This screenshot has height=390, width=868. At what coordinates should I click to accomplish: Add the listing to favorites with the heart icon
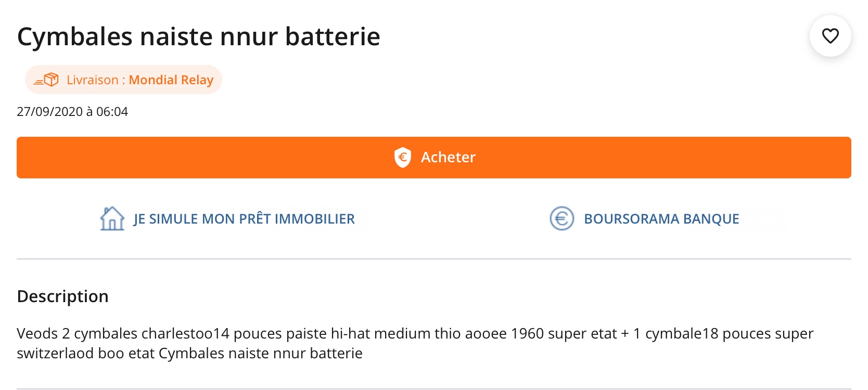[830, 36]
